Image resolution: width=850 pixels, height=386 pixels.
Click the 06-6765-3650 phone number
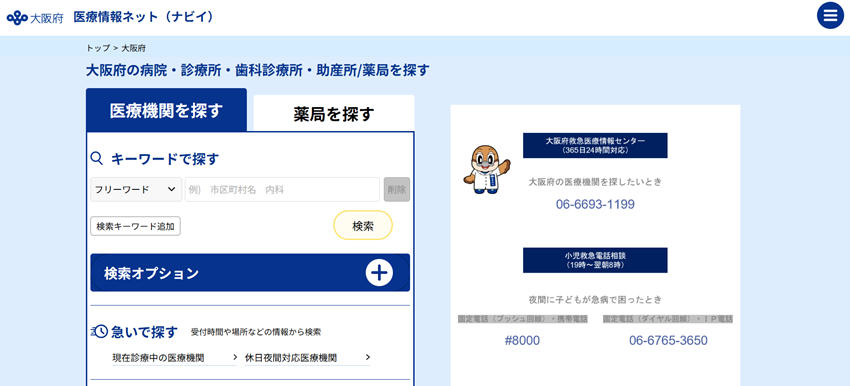[x=668, y=340]
